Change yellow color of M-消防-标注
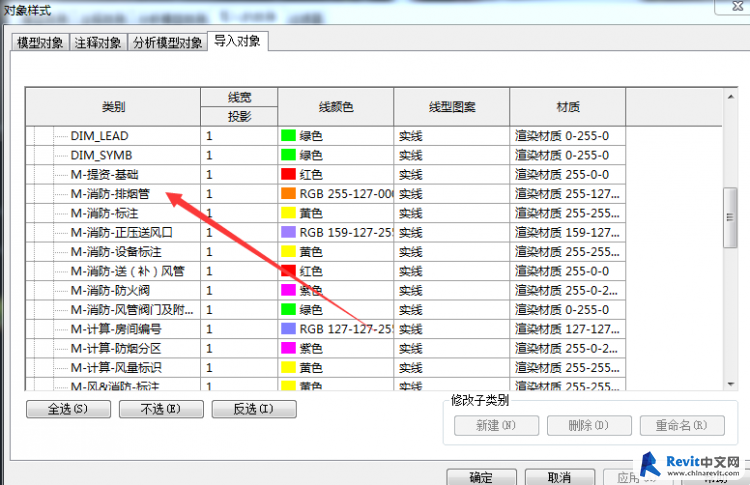Viewport: 750px width, 485px height. [288, 213]
